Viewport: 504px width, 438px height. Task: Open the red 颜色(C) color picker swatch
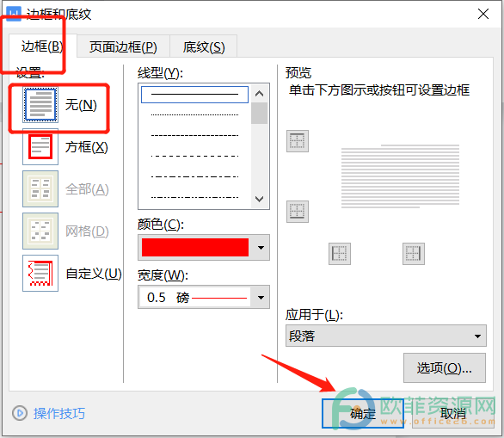tap(195, 247)
